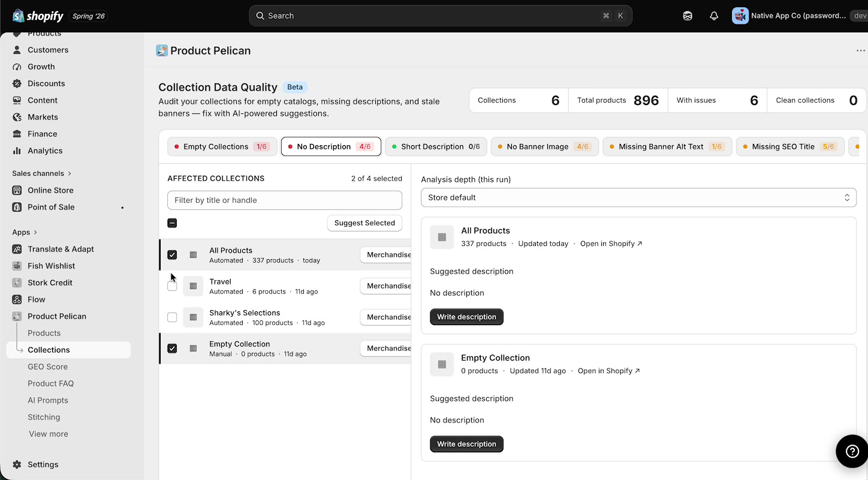Click the With issues 6 stat

click(718, 100)
